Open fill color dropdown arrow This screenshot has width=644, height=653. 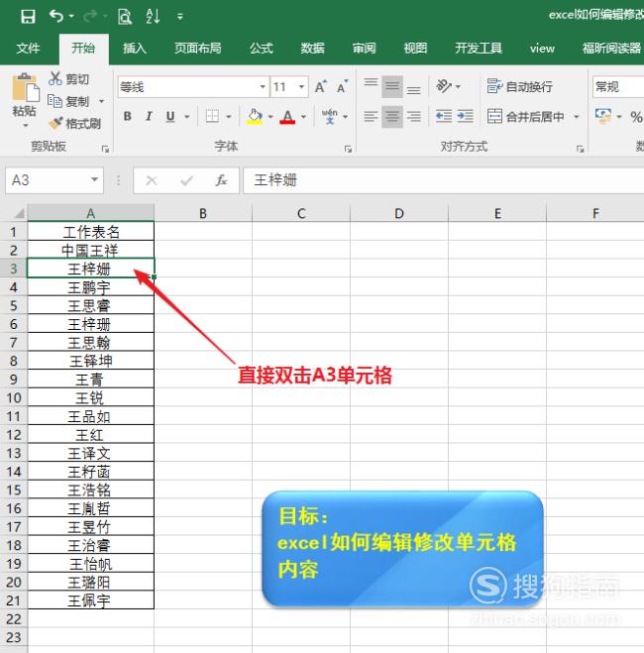[270, 117]
